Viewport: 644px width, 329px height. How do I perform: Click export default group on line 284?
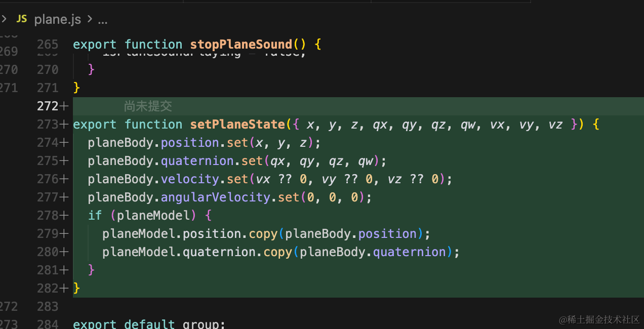149,324
